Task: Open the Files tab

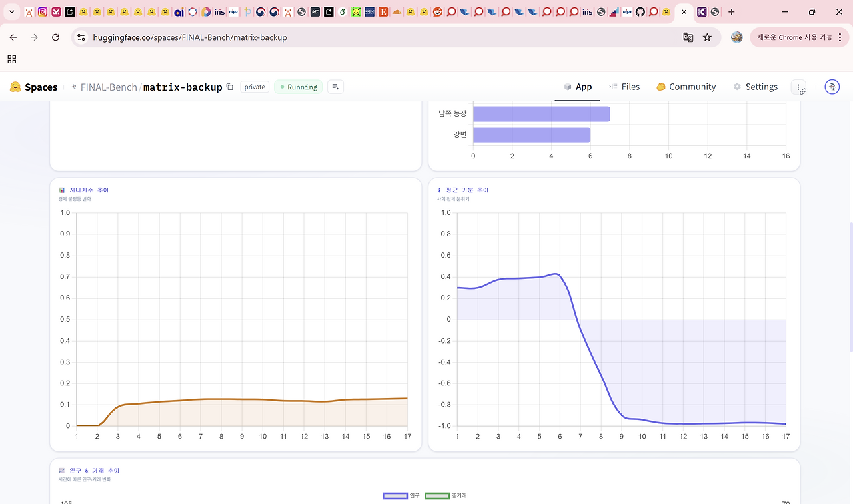Action: (624, 87)
